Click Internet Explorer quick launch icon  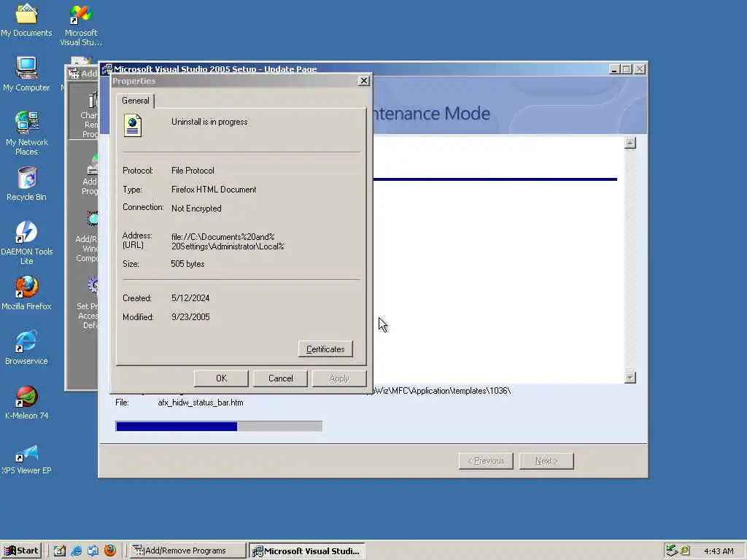click(x=76, y=551)
